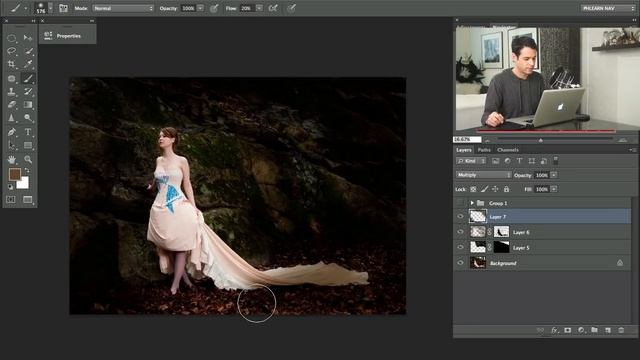Select the Dodge tool
The width and height of the screenshot is (640, 360).
click(x=28, y=118)
